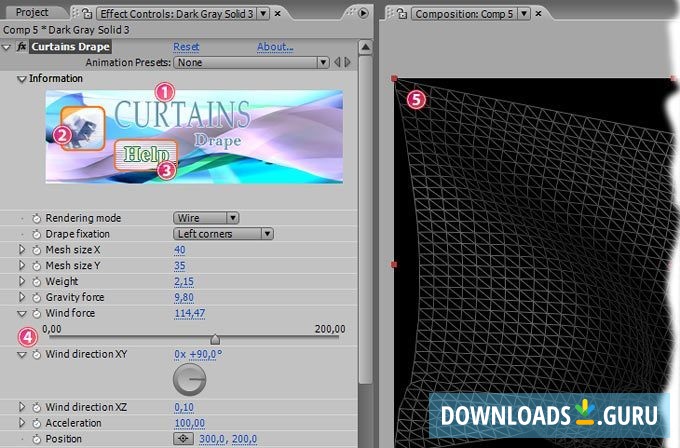Expand the Weight property
Viewport: 680px width, 448px height.
click(x=22, y=281)
